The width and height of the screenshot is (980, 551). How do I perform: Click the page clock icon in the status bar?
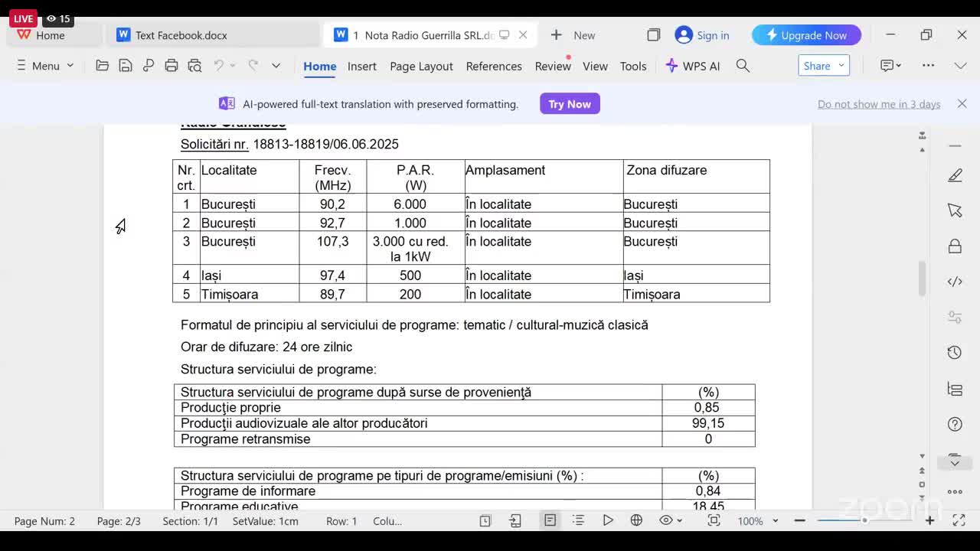coord(485,520)
